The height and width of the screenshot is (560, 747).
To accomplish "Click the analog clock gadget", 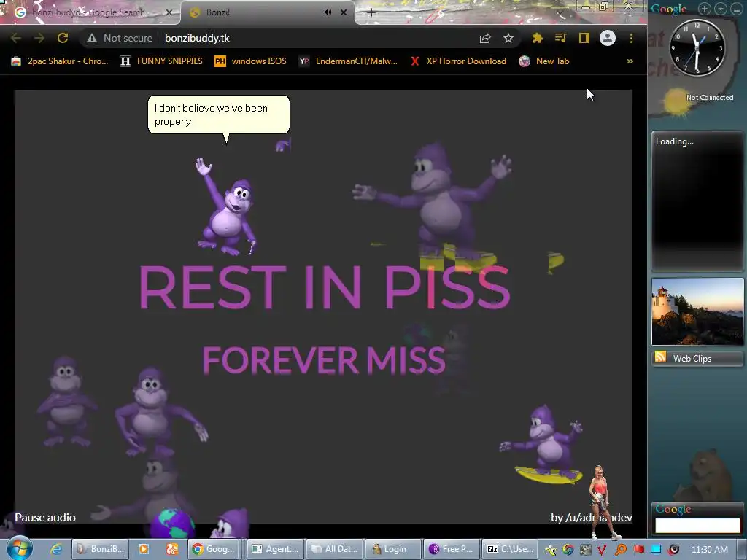I will tap(697, 47).
